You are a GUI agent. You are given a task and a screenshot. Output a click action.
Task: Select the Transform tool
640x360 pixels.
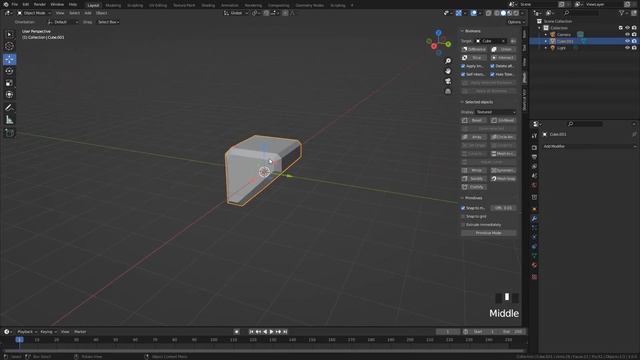[9, 95]
